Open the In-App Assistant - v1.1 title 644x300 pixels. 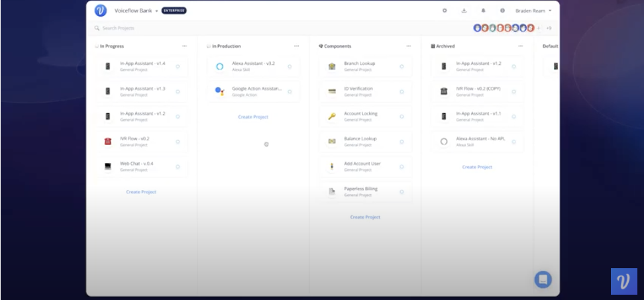[x=478, y=114]
